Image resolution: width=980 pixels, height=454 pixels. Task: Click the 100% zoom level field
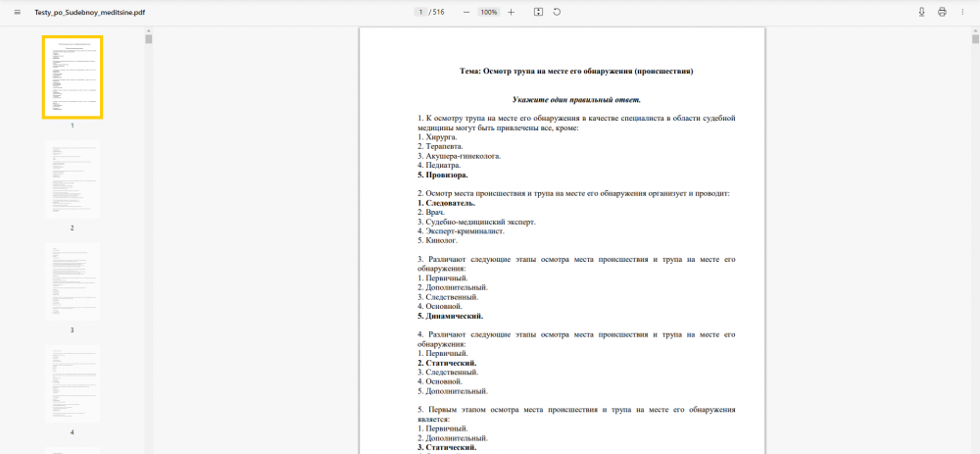pyautogui.click(x=489, y=12)
